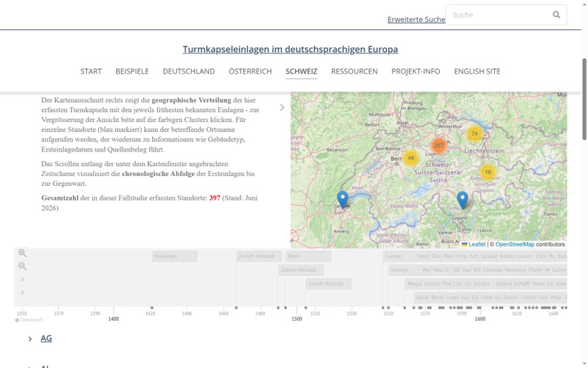Click the 1400 timeline axis label
588x368 pixels.
click(x=113, y=319)
